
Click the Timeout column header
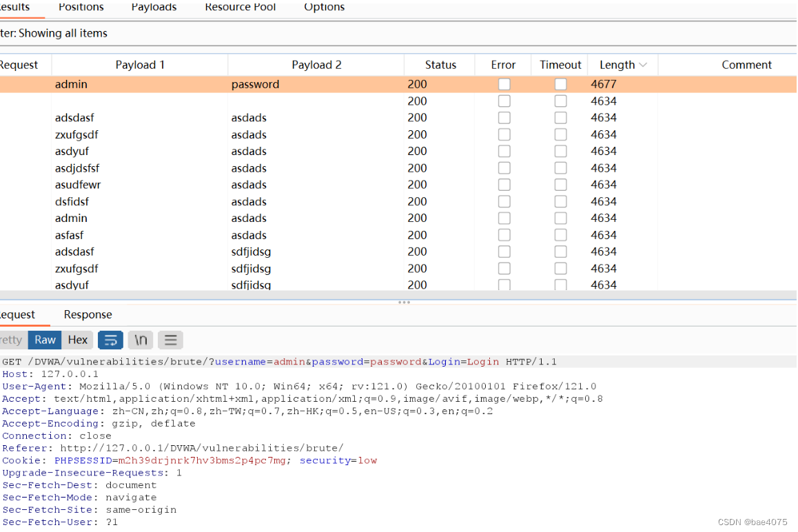tap(560, 65)
